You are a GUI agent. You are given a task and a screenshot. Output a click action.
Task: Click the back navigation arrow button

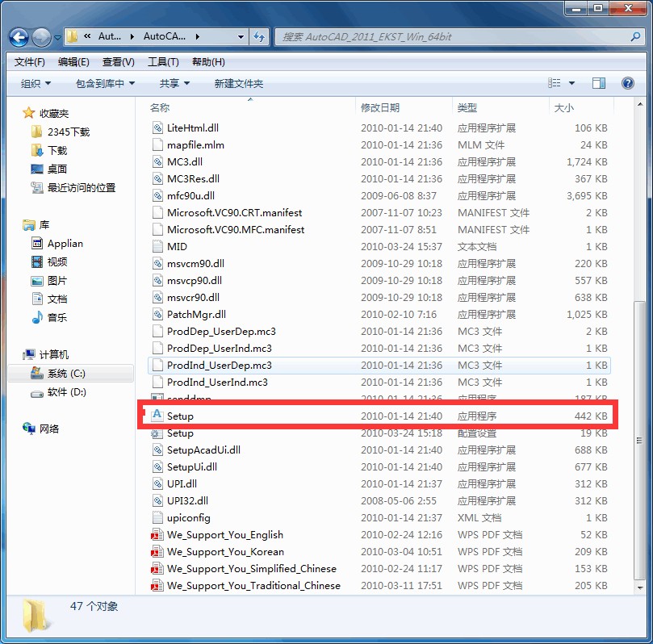click(19, 37)
